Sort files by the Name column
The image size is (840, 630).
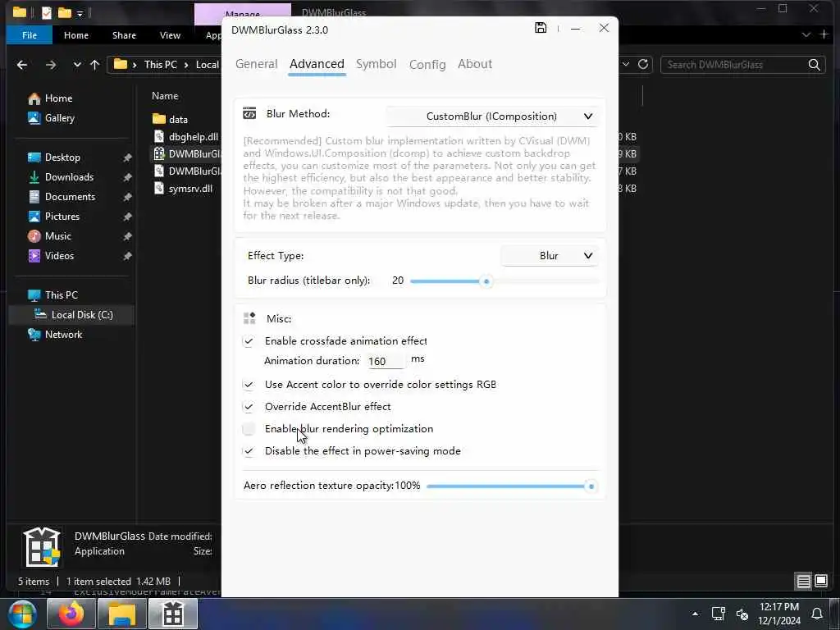point(165,96)
